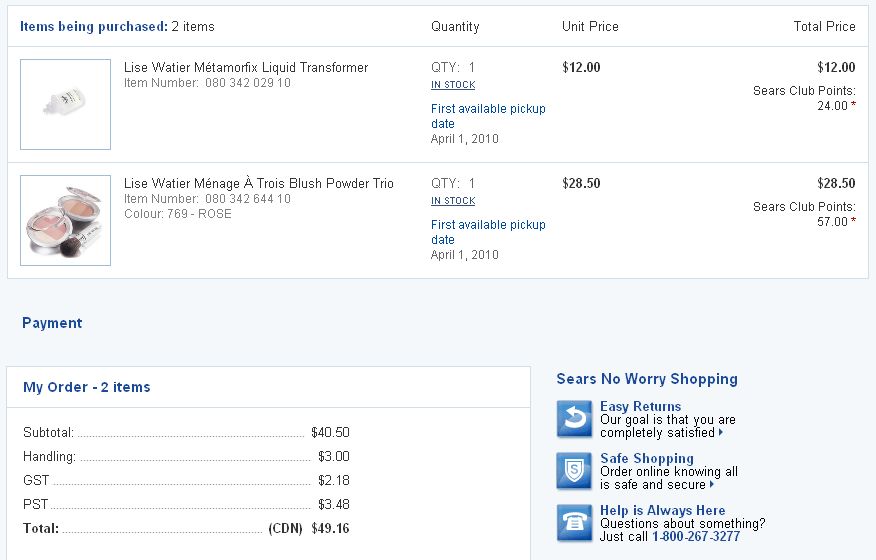876x560 pixels.
Task: Click Lise Watier Métamorfix Liquid Transformer title
Action: click(246, 68)
